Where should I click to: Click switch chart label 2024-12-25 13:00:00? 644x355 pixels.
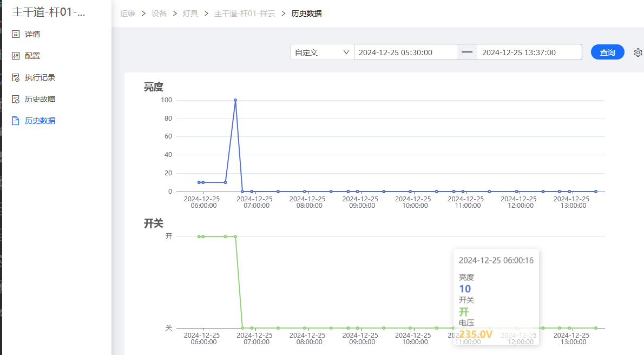571,339
